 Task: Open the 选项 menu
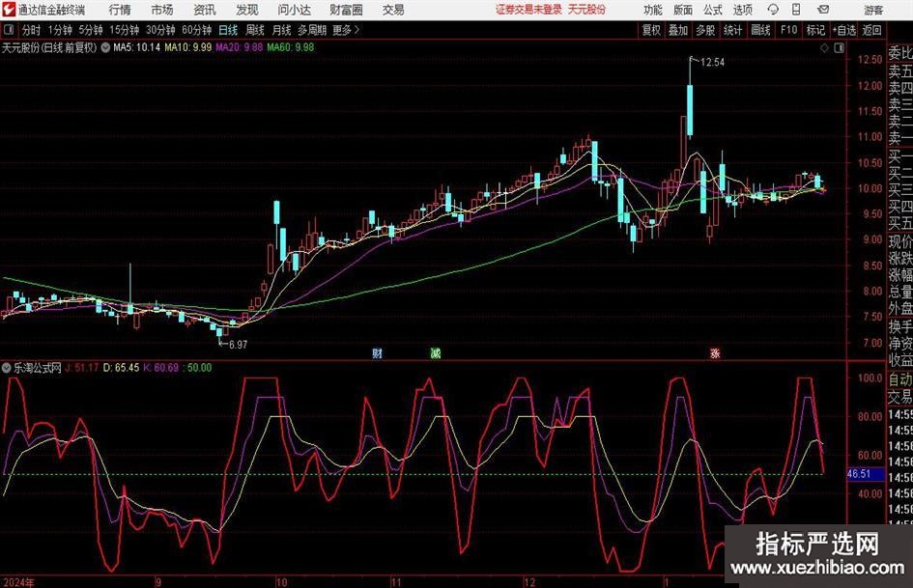742,10
